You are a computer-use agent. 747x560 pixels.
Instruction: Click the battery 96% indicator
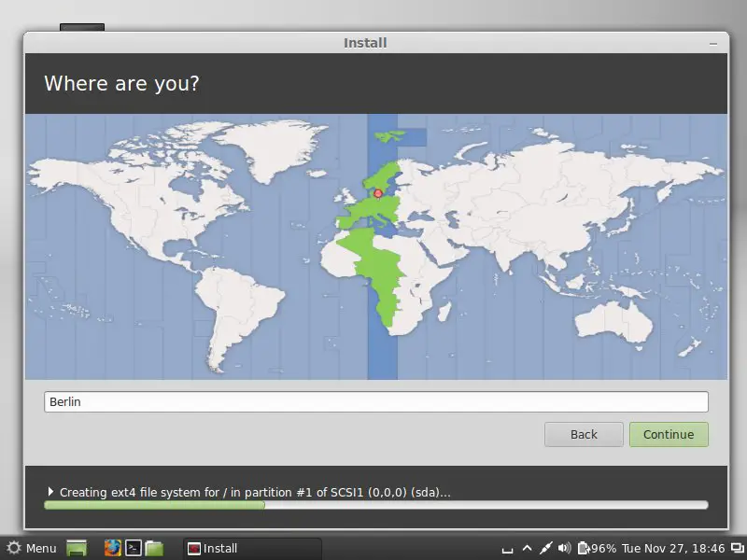(597, 549)
